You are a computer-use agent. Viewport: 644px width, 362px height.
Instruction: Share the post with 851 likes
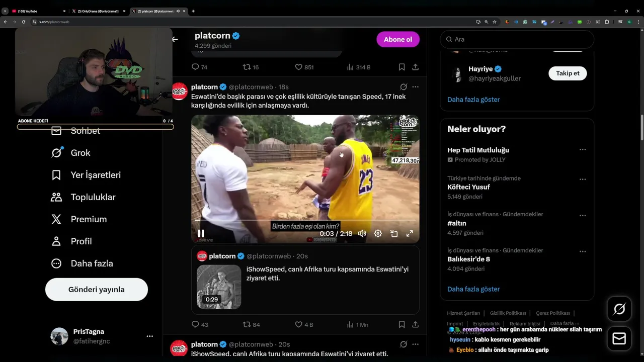click(415, 67)
